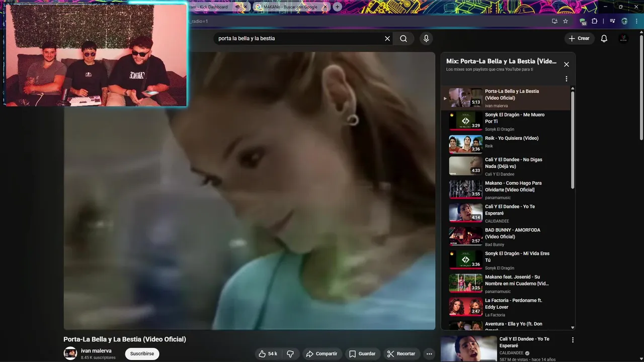This screenshot has width=644, height=362.
Task: Mute audio icon on Kick Dashboard tab
Action: coord(238,7)
